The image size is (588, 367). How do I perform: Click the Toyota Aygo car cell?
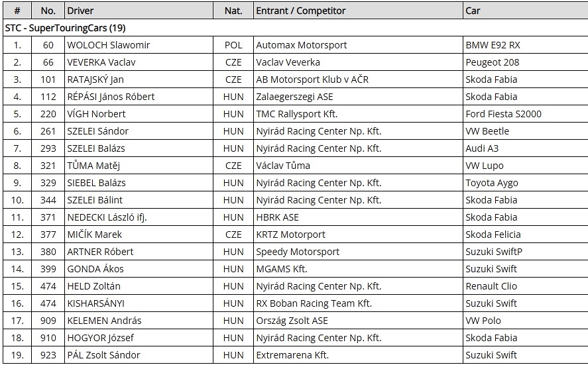pyautogui.click(x=526, y=183)
